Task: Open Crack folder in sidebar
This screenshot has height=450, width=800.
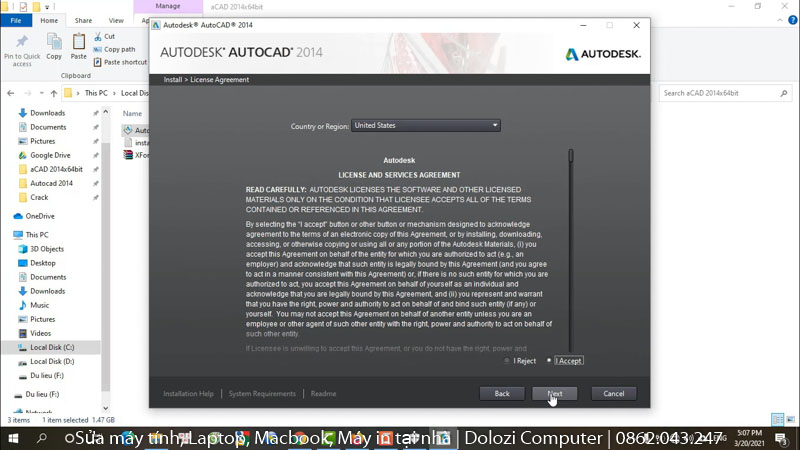Action: pos(39,197)
